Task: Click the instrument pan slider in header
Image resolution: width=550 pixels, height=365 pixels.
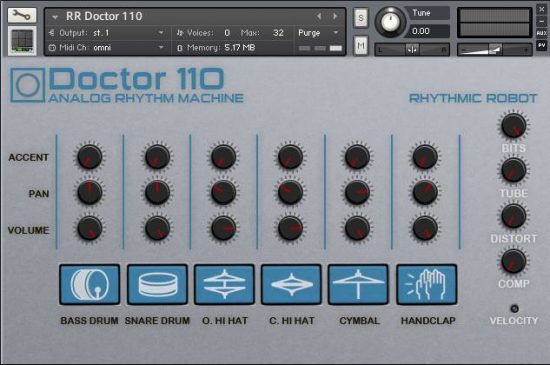Action: coord(412,50)
